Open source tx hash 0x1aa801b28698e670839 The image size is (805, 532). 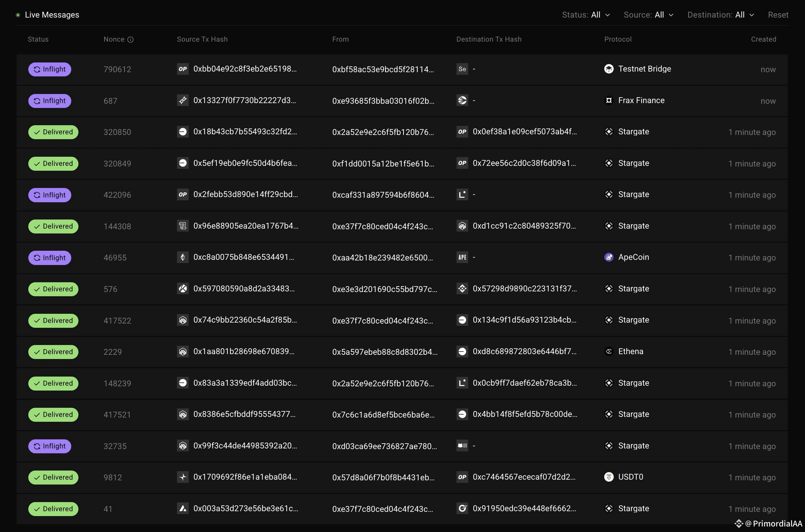pyautogui.click(x=244, y=352)
